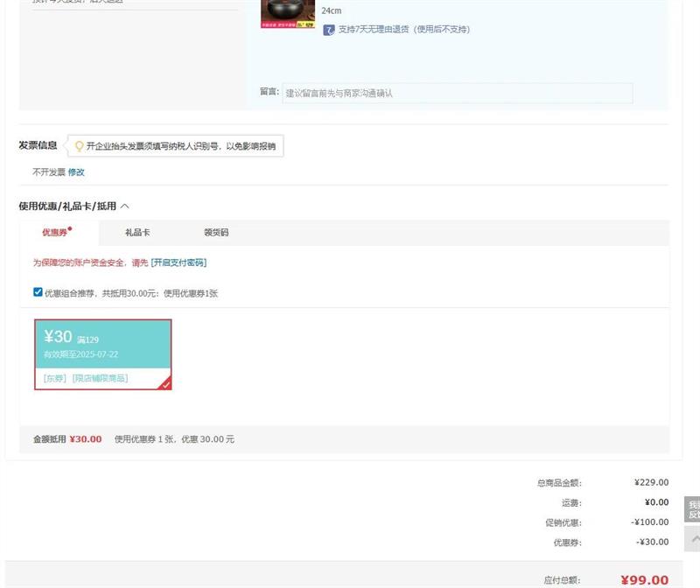Switch to the 优惠券 tab
The image size is (700, 588).
[x=55, y=233]
